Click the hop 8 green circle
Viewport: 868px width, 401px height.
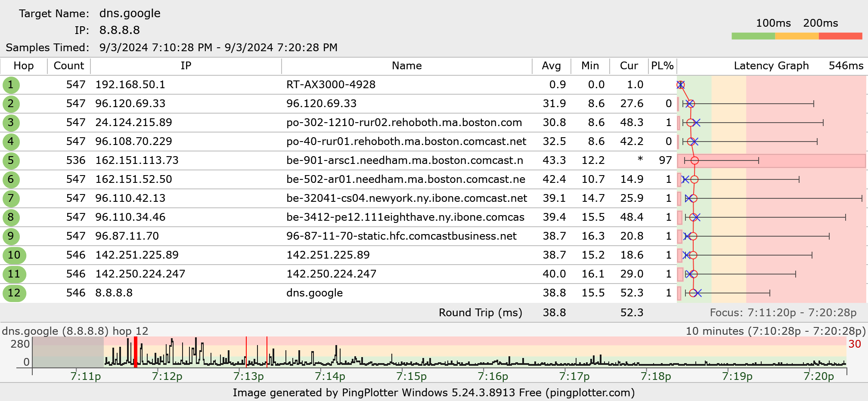(x=11, y=217)
